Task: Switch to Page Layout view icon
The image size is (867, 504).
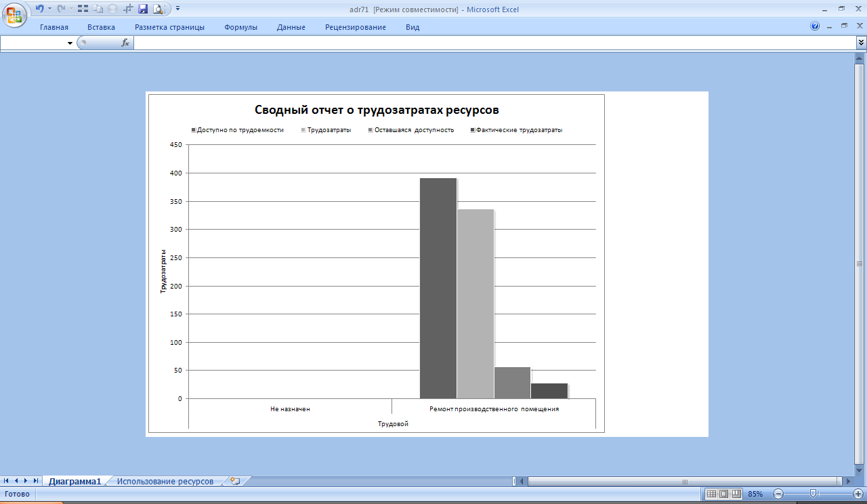Action: tap(724, 494)
